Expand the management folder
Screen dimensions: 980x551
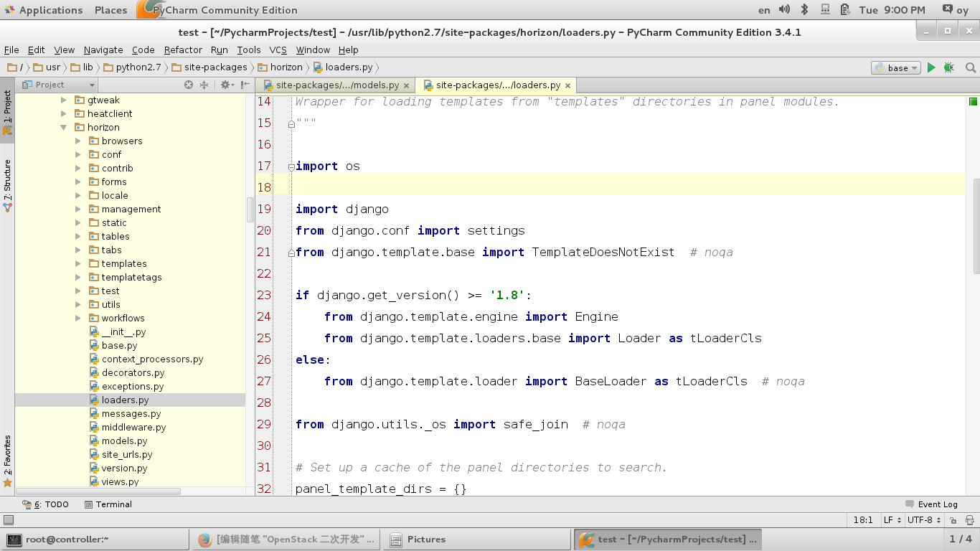[x=78, y=209]
